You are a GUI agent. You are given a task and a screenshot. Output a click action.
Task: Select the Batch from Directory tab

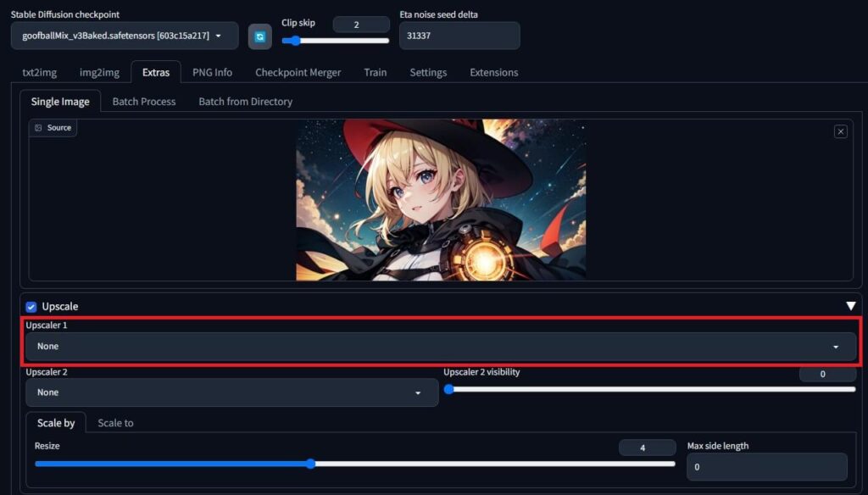point(245,102)
